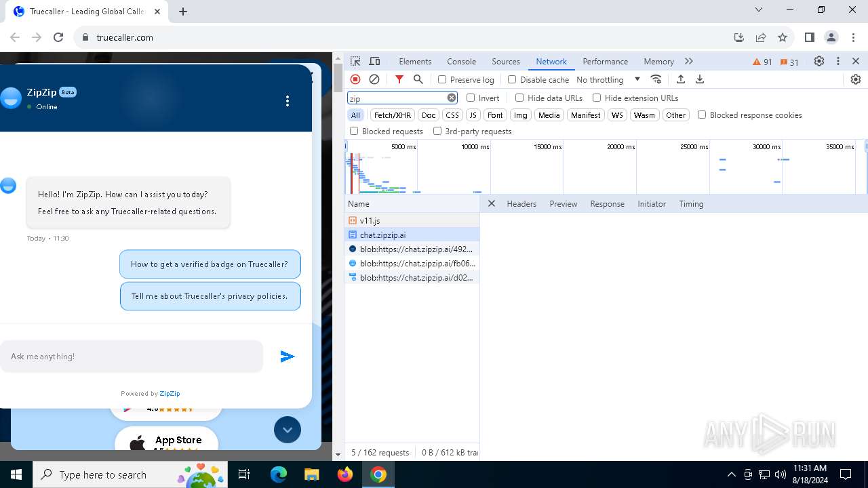
Task: Clear the zip filter text
Action: point(452,98)
